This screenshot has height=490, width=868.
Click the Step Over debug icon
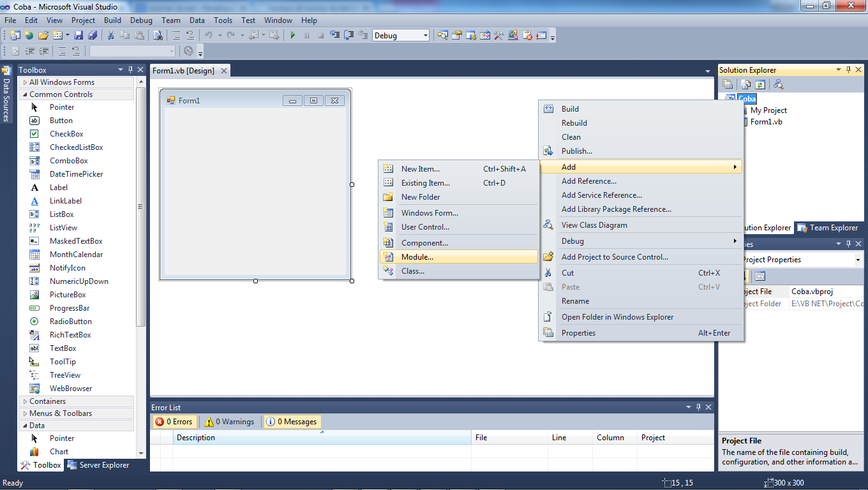349,36
